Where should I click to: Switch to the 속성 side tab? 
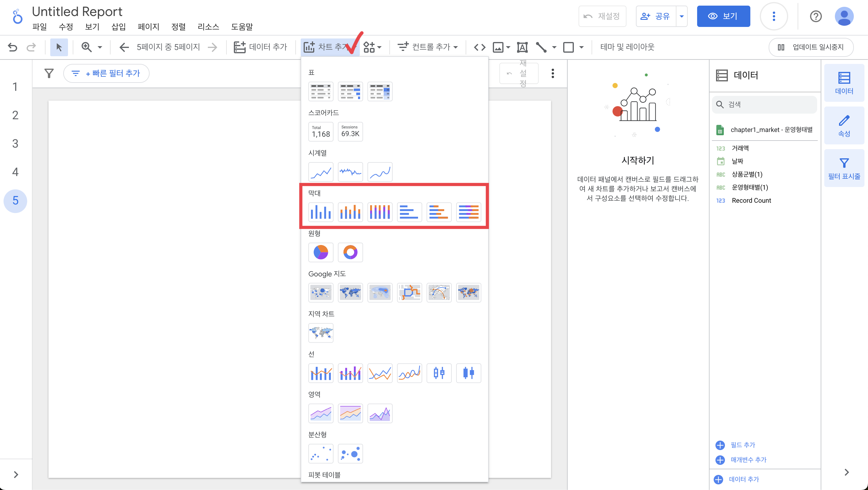[x=843, y=125]
